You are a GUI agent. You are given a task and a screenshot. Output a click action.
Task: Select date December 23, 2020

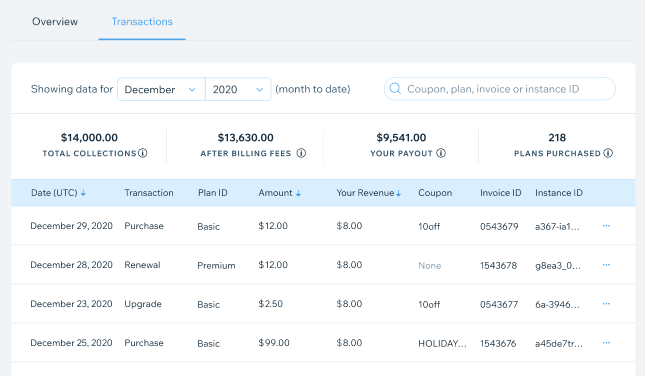pyautogui.click(x=72, y=304)
